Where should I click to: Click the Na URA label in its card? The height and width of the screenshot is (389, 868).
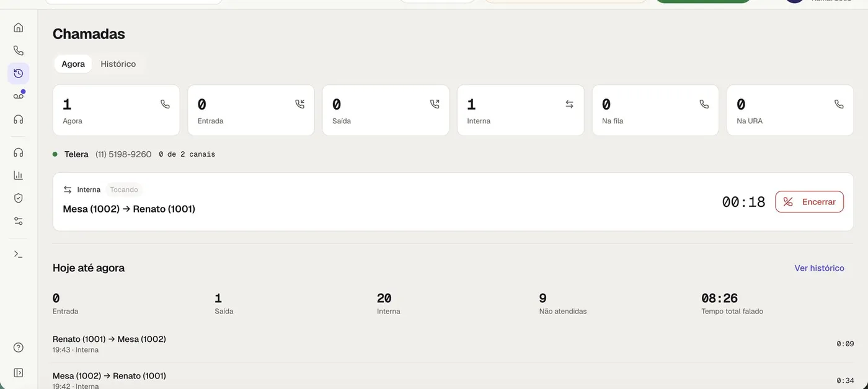tap(750, 121)
